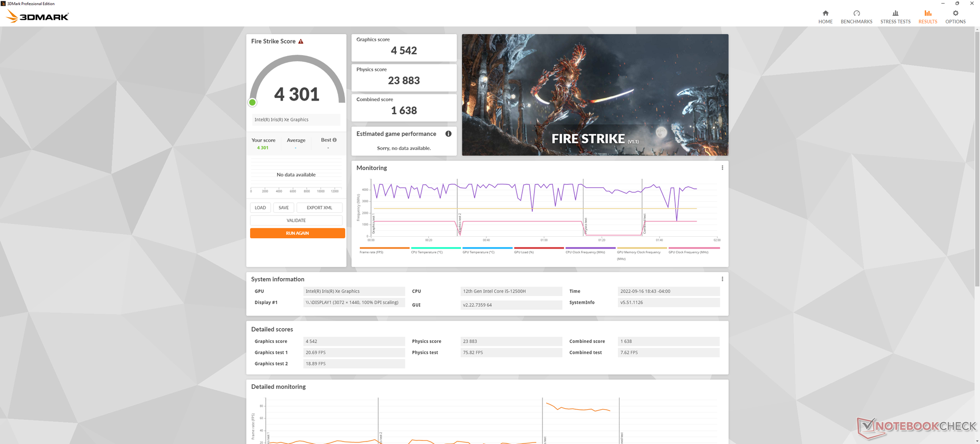This screenshot has width=980, height=444.
Task: Open the Options gear tab
Action: pyautogui.click(x=955, y=17)
